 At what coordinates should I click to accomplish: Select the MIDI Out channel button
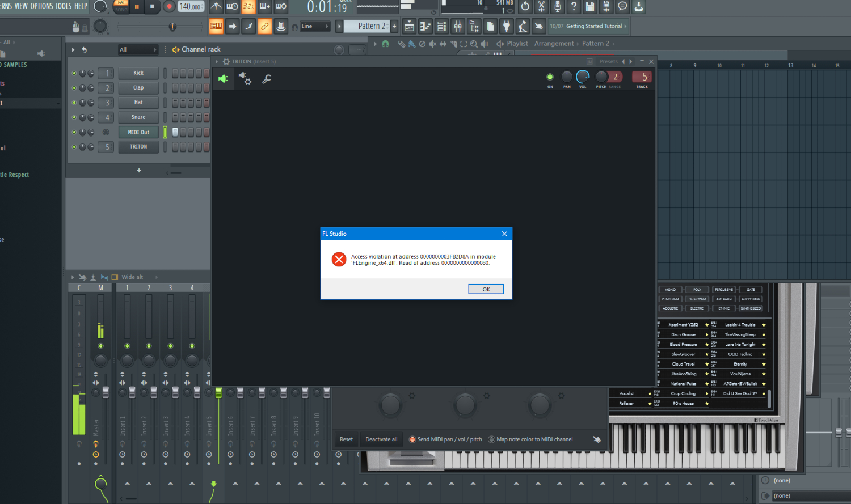pyautogui.click(x=138, y=132)
